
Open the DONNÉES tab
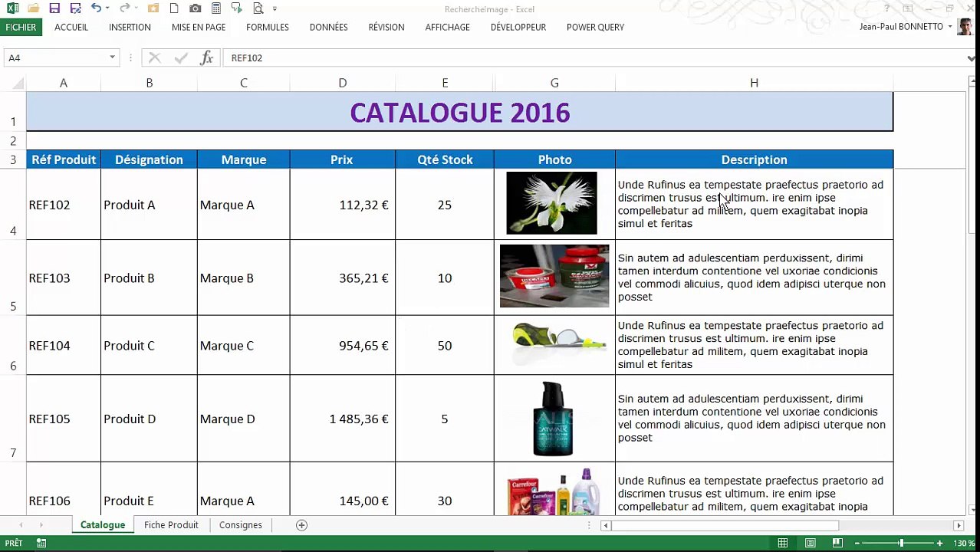point(329,27)
